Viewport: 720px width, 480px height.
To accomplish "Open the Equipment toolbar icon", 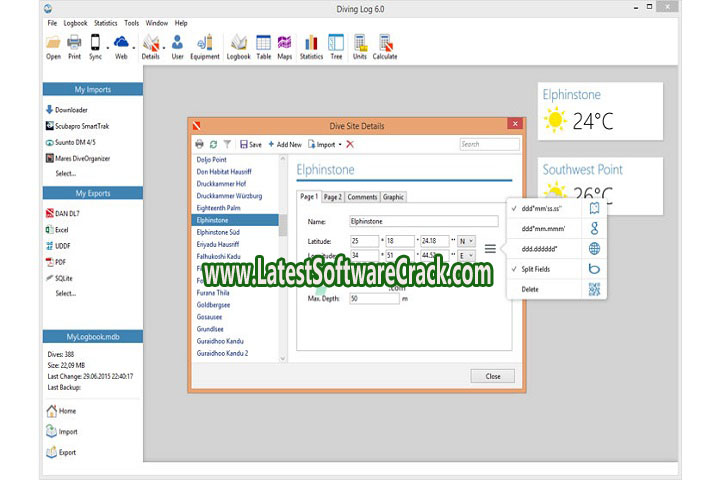I will (206, 45).
